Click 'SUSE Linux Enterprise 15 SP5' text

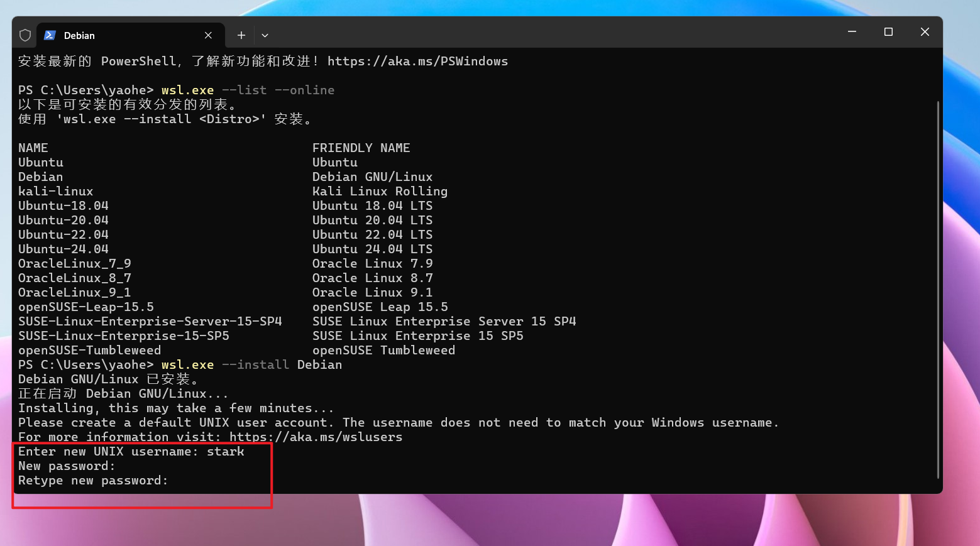(417, 336)
